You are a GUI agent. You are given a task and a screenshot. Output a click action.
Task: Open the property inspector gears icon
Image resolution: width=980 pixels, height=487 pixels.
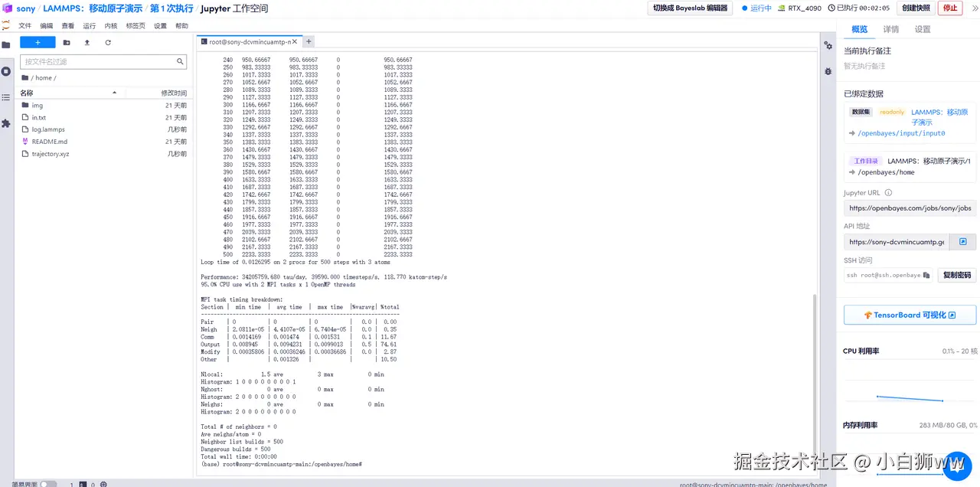[828, 46]
